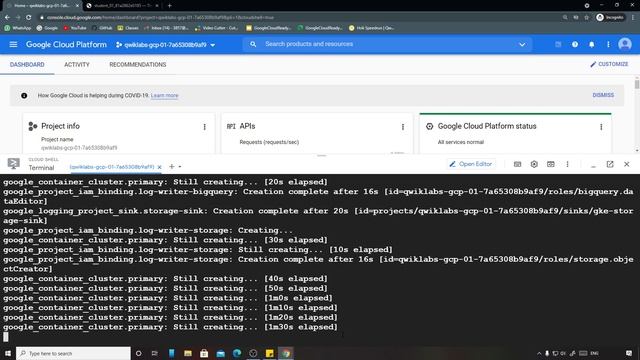640x360 pixels.
Task: Open the qwiklabs project selector dropdown
Action: tap(165, 45)
